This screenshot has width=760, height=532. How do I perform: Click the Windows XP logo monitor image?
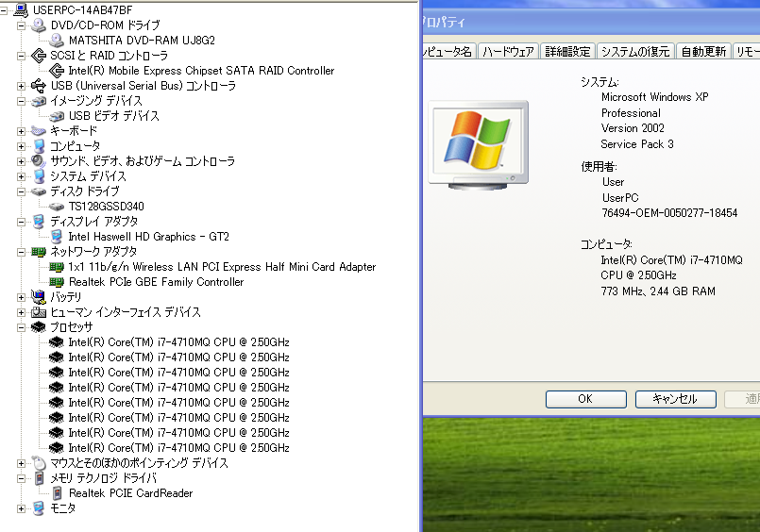(x=479, y=144)
